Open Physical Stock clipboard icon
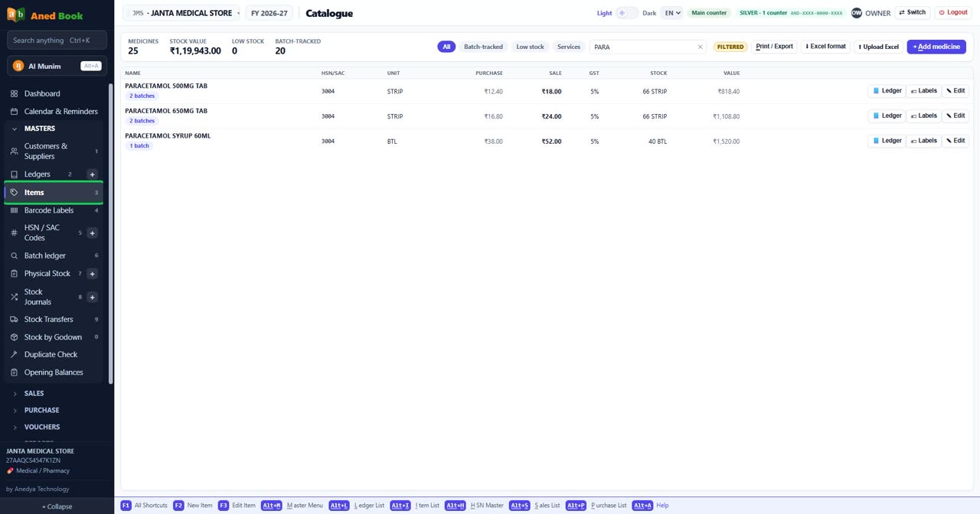Image resolution: width=980 pixels, height=514 pixels. coord(14,273)
